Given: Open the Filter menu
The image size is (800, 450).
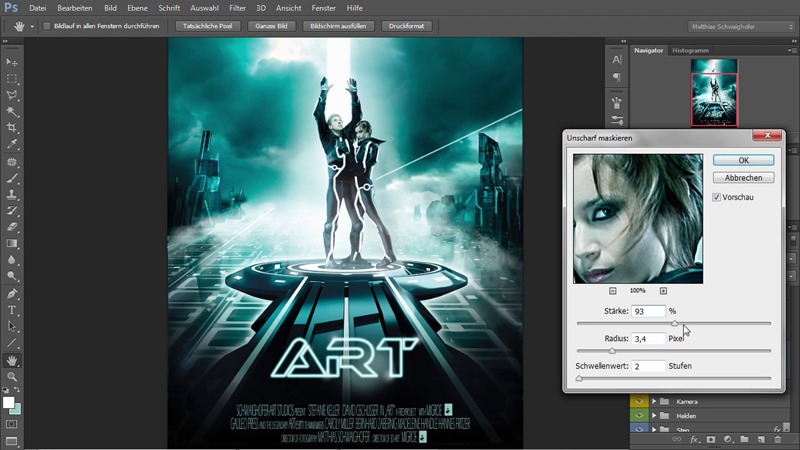Looking at the screenshot, I should click(237, 8).
